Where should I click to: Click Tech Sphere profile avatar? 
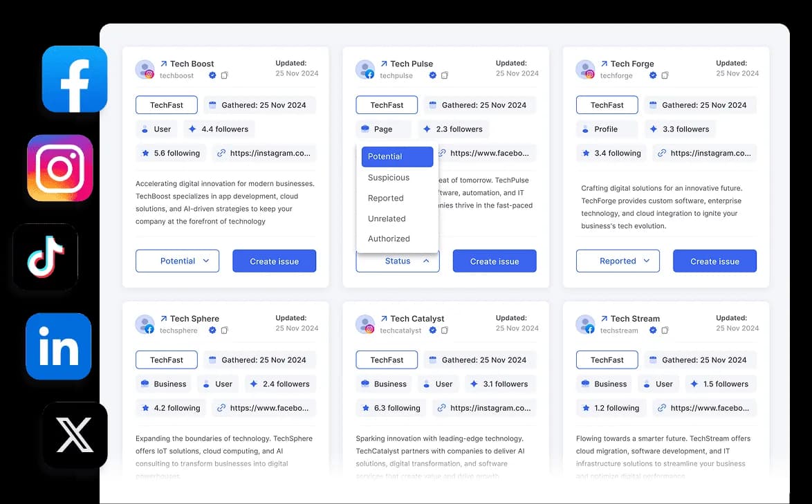click(x=145, y=324)
